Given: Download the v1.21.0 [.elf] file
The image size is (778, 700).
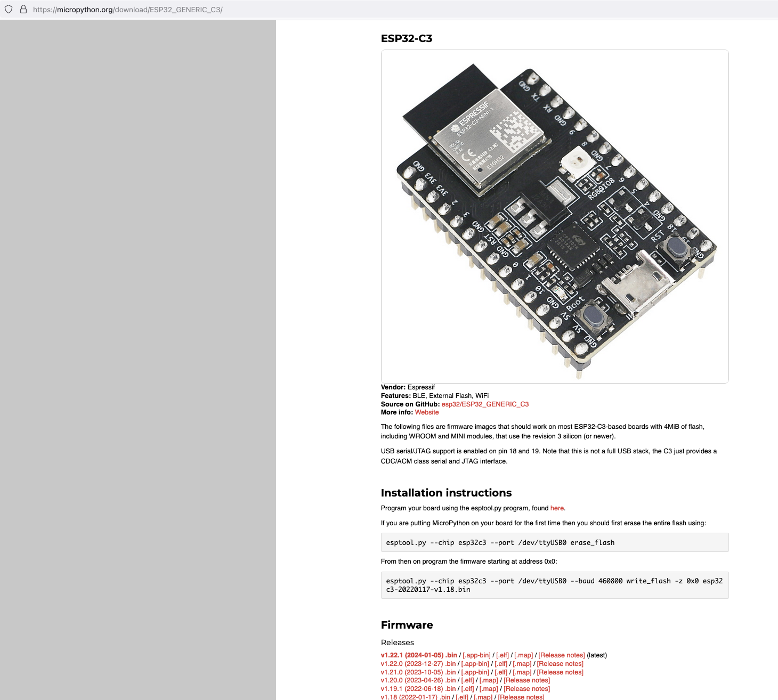Looking at the screenshot, I should [x=501, y=672].
